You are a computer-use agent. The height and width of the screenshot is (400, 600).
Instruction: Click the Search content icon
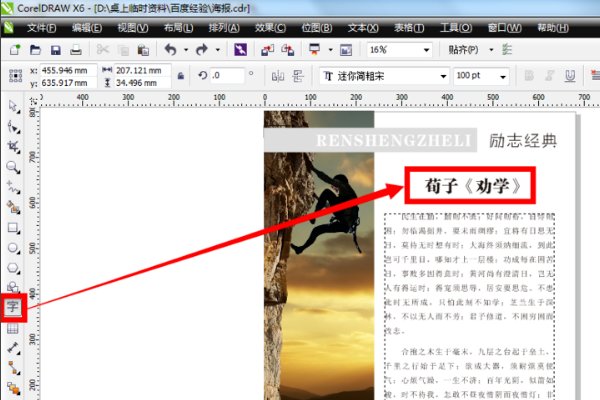point(240,49)
